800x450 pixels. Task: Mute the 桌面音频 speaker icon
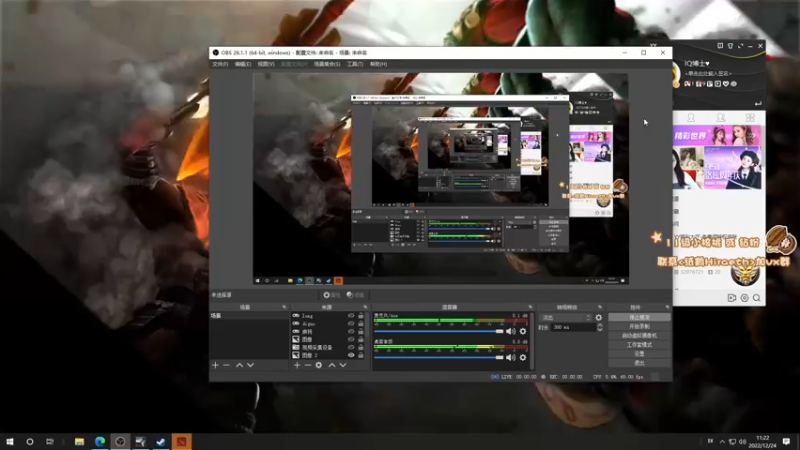511,358
